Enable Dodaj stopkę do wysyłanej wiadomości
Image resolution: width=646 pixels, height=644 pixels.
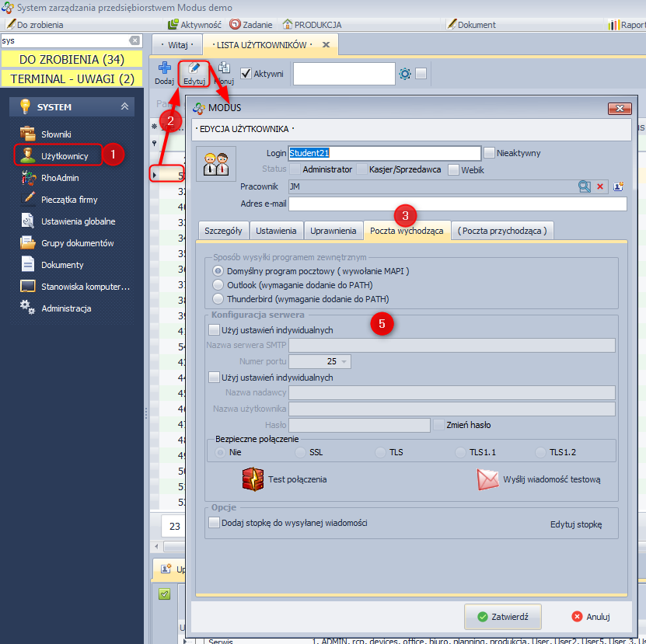point(215,524)
